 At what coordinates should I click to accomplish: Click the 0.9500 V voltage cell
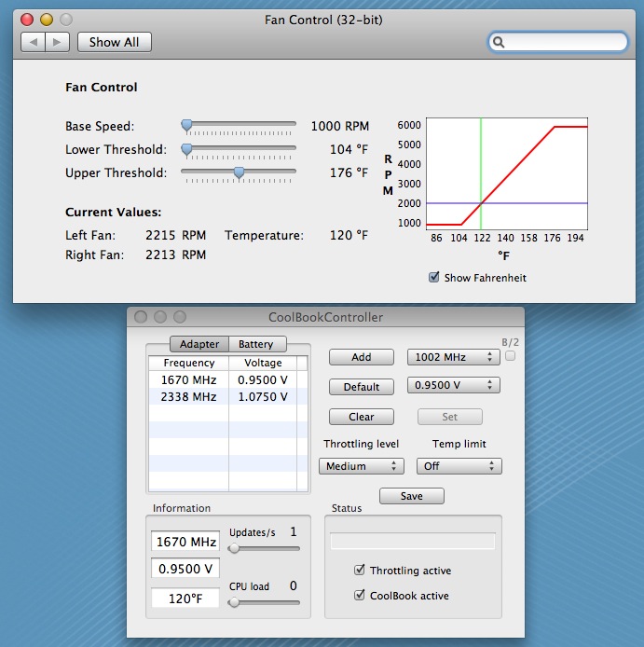(263, 379)
